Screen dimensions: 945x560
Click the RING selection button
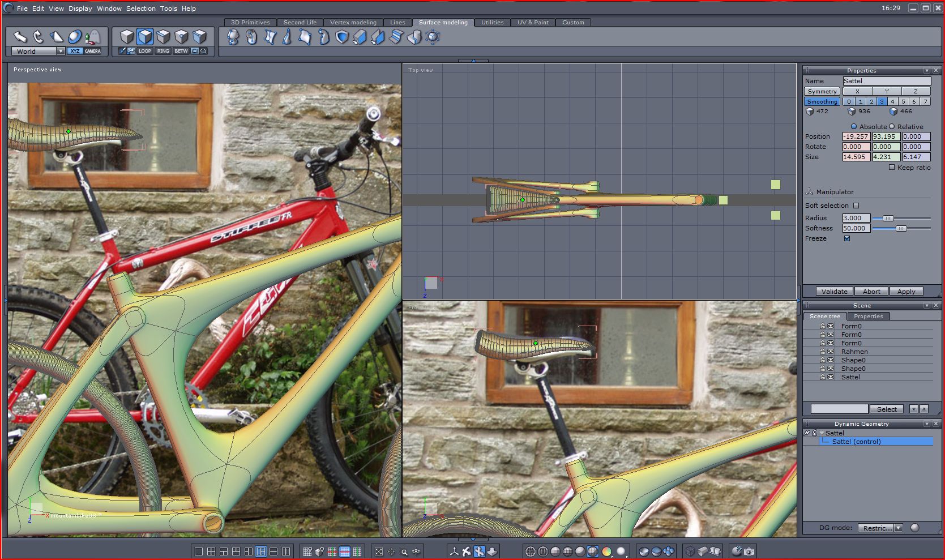(x=163, y=51)
